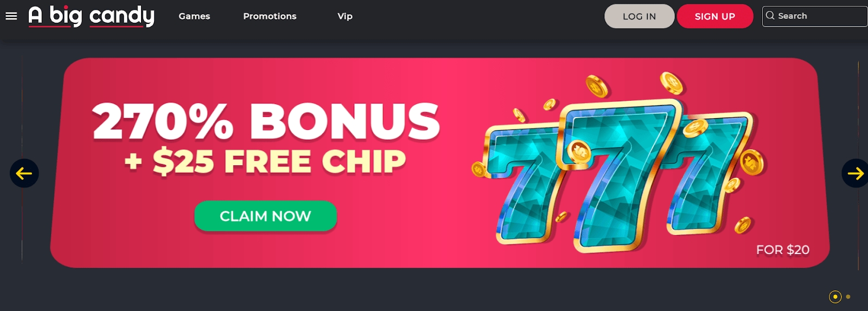The width and height of the screenshot is (868, 311).
Task: Select the active first carousel dot
Action: pyautogui.click(x=835, y=296)
